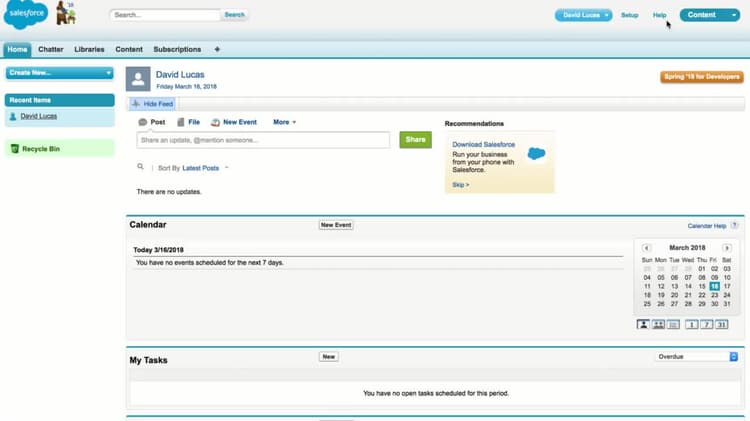Click the Recycle Bin trash icon
Viewport: 750px width, 421px height.
point(14,149)
